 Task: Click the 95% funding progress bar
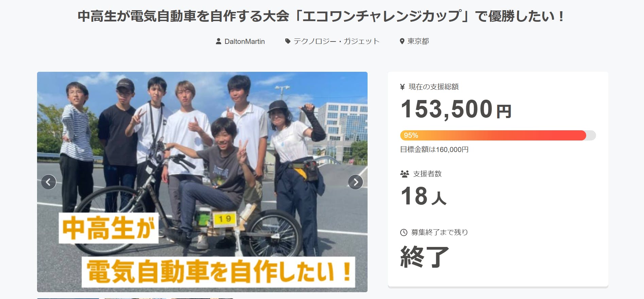tap(498, 135)
